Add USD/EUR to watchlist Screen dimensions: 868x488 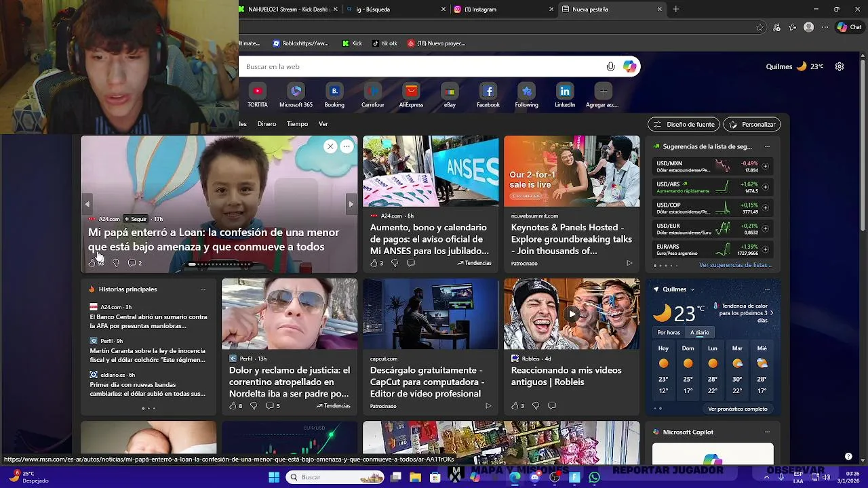point(765,228)
